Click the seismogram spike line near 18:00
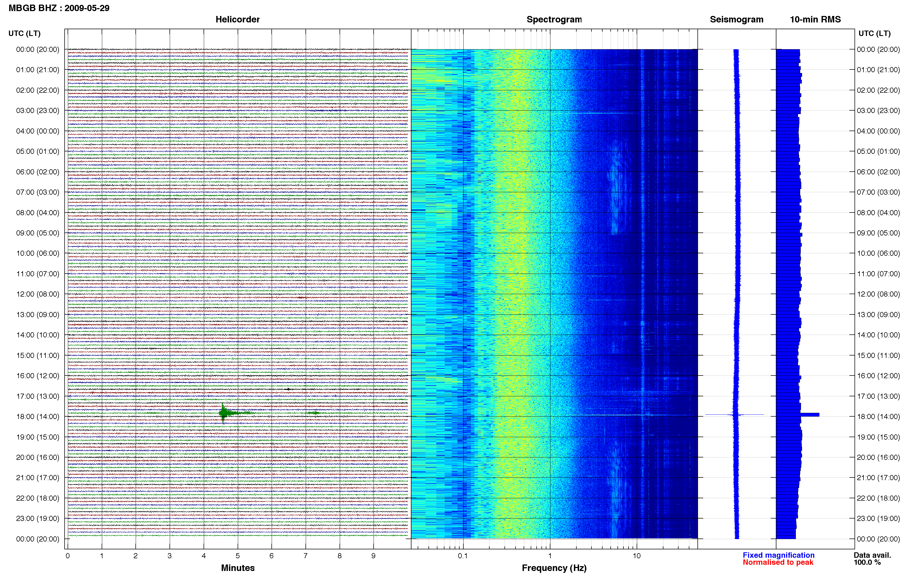The image size is (924, 578). [734, 415]
